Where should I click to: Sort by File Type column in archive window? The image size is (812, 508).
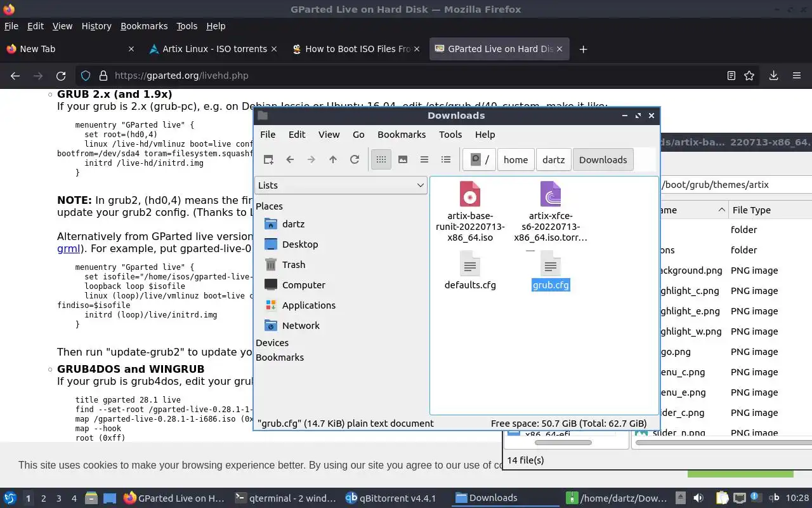(769, 210)
